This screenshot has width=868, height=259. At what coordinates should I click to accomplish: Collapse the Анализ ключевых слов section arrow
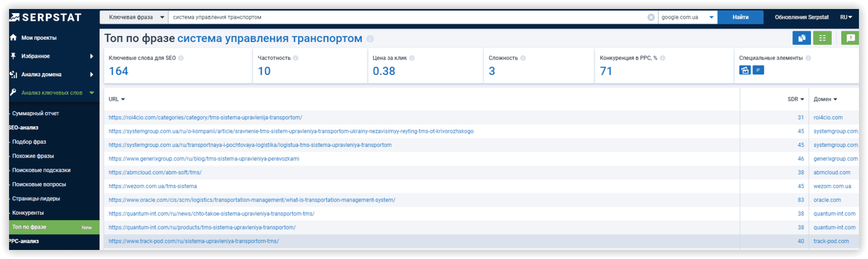[x=92, y=93]
